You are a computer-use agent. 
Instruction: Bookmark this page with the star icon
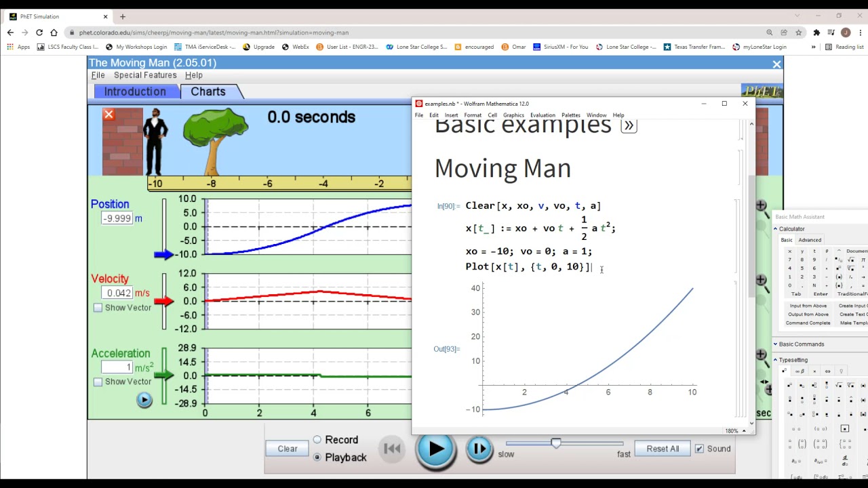798,33
